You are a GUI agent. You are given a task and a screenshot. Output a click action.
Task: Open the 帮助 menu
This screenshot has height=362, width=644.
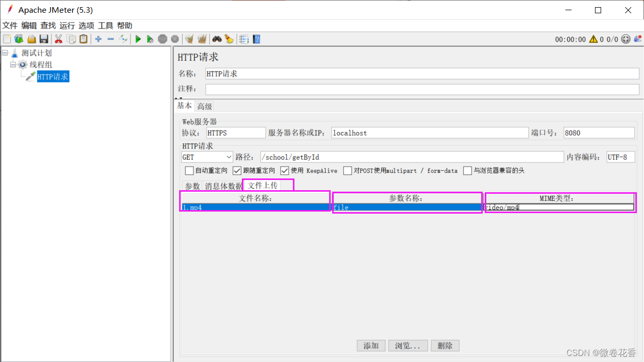(125, 25)
